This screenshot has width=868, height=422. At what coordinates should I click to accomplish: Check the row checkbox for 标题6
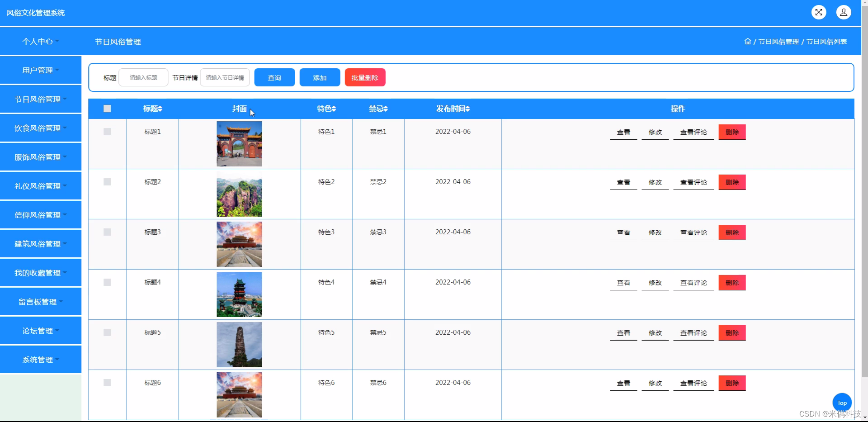(107, 383)
